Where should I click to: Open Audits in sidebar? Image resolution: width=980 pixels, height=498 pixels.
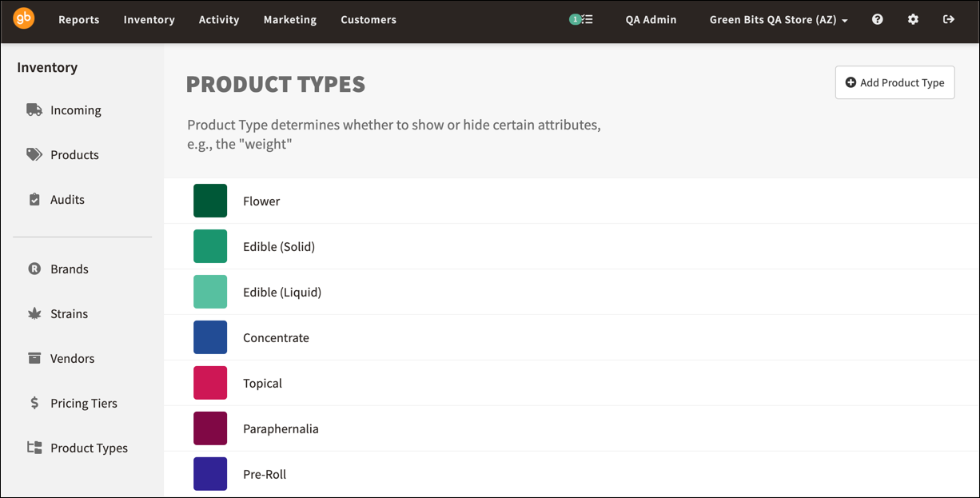[x=67, y=200]
